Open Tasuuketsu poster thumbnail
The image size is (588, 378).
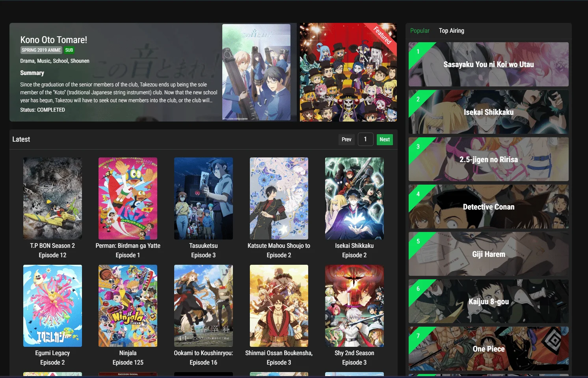click(203, 198)
